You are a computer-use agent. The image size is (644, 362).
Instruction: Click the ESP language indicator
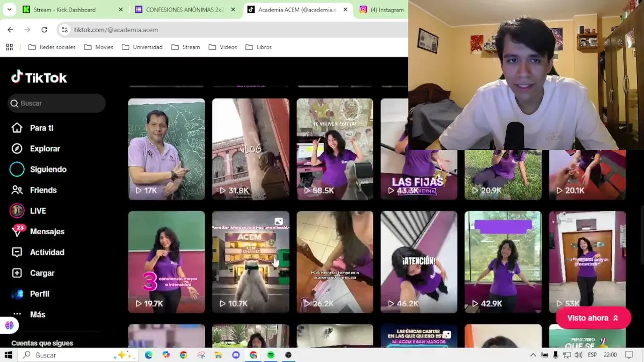(592, 355)
